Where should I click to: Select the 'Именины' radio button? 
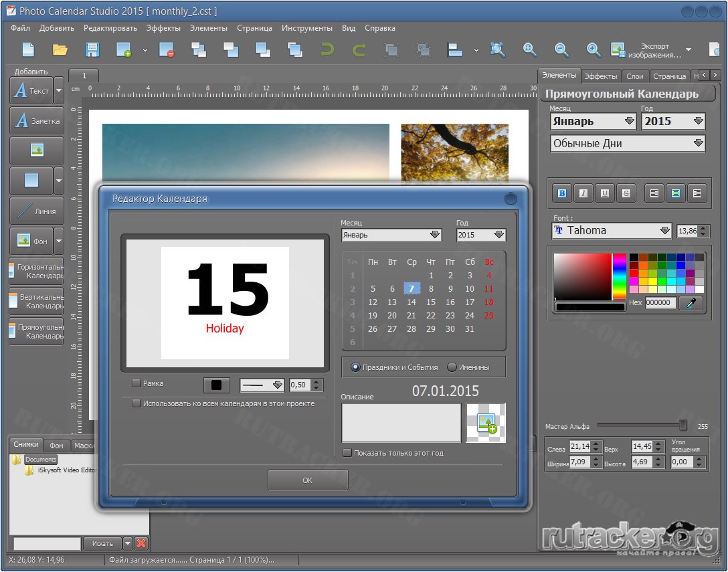pyautogui.click(x=452, y=367)
